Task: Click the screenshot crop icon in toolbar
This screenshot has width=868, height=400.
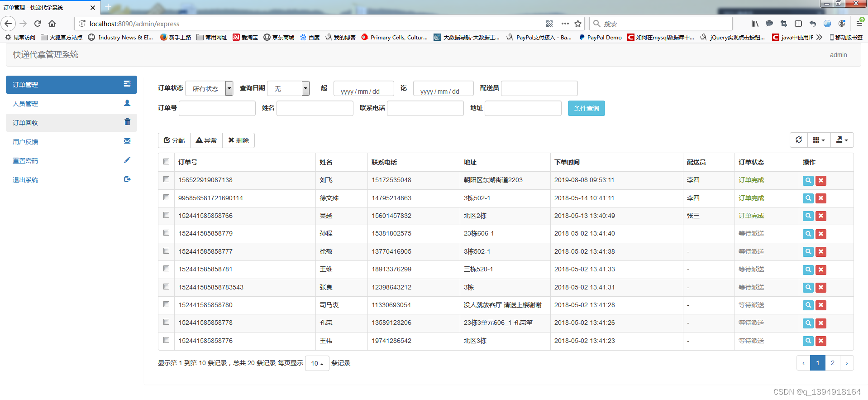Action: [x=784, y=24]
